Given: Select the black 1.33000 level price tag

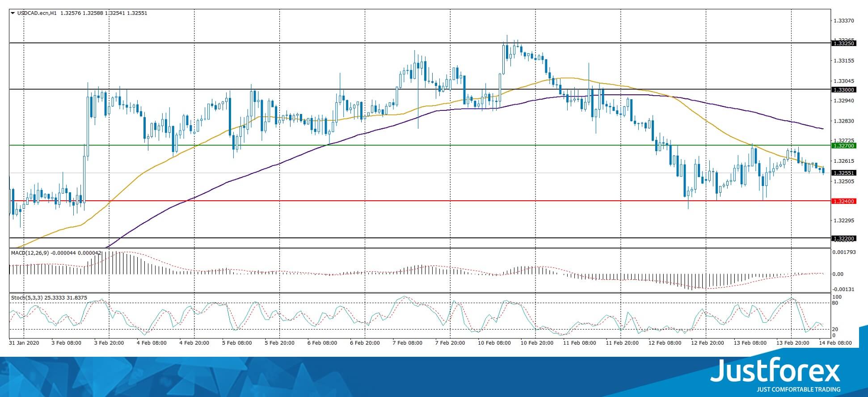Looking at the screenshot, I should coord(844,90).
